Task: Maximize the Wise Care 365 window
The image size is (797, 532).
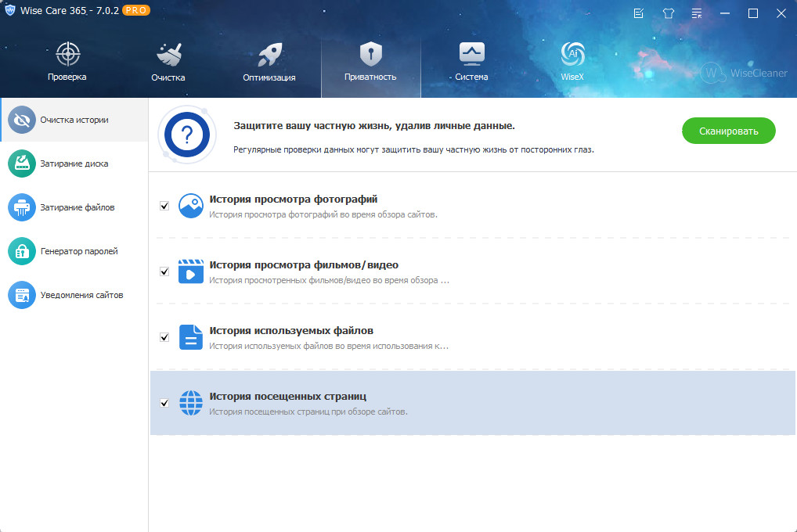Action: click(x=753, y=13)
